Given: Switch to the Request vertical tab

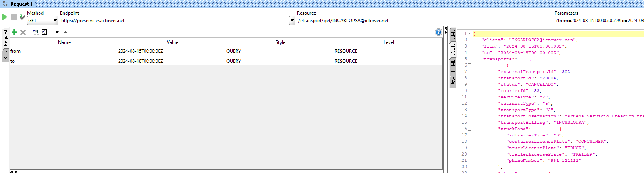Looking at the screenshot, I should (x=6, y=37).
